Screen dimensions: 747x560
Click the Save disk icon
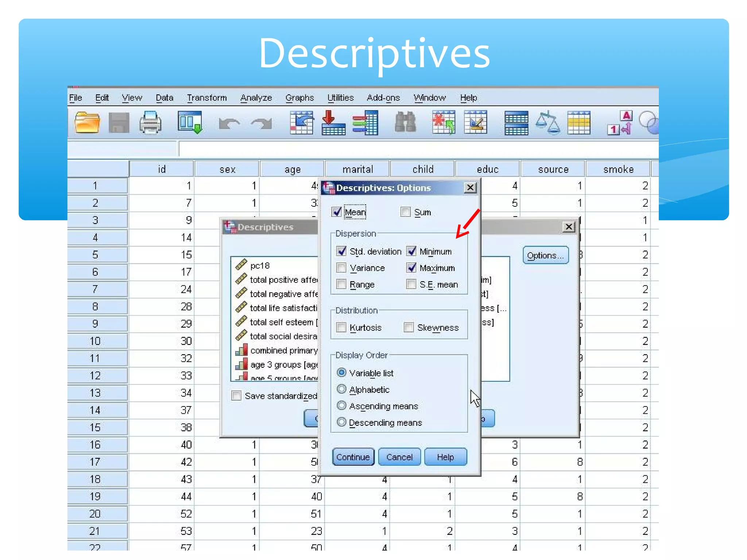[x=119, y=123]
